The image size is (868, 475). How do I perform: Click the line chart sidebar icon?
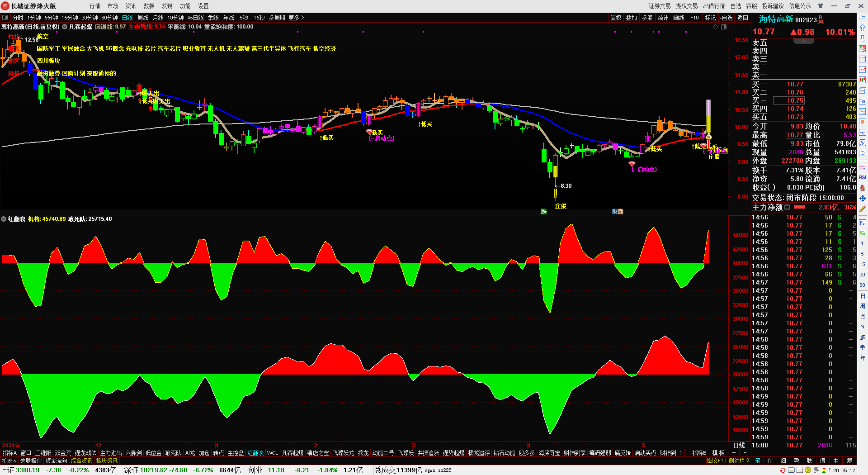tap(863, 69)
